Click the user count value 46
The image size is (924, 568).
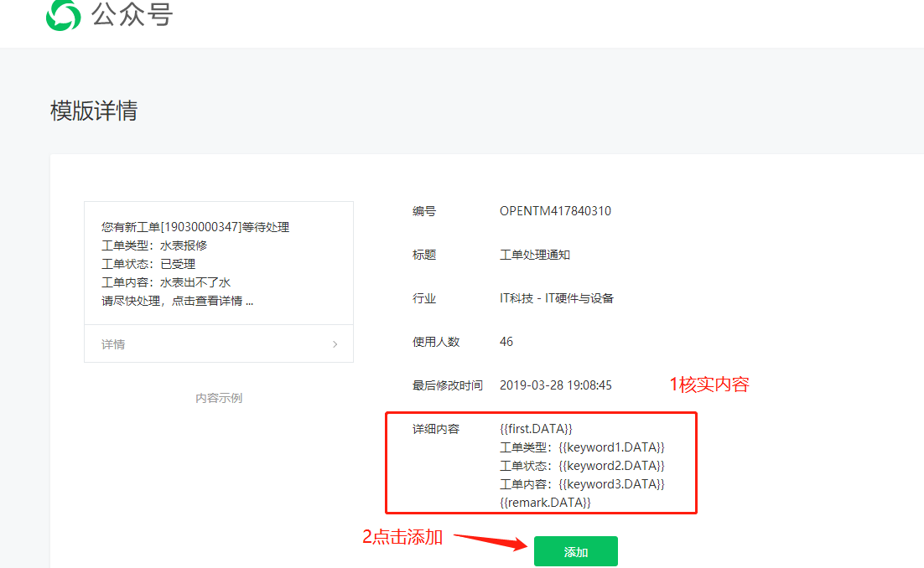(x=506, y=342)
